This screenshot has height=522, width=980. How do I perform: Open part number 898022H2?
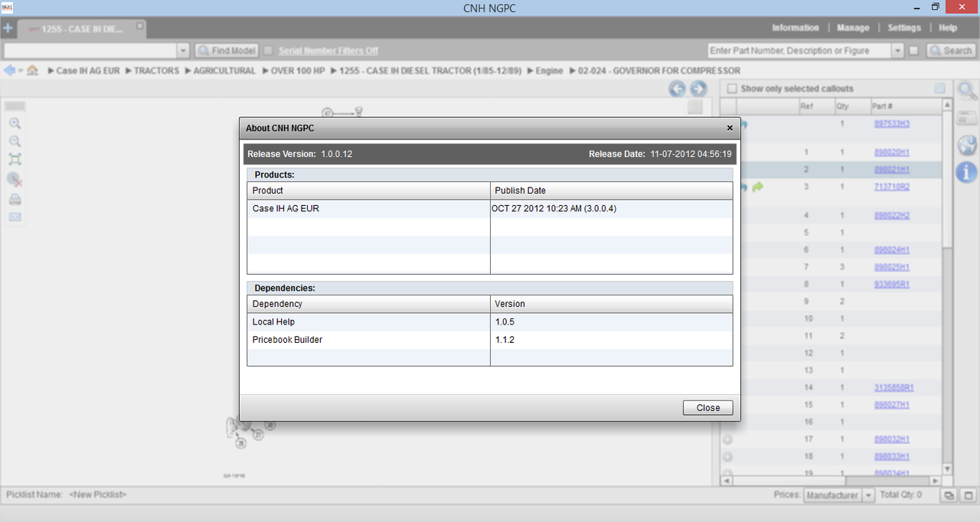(892, 216)
